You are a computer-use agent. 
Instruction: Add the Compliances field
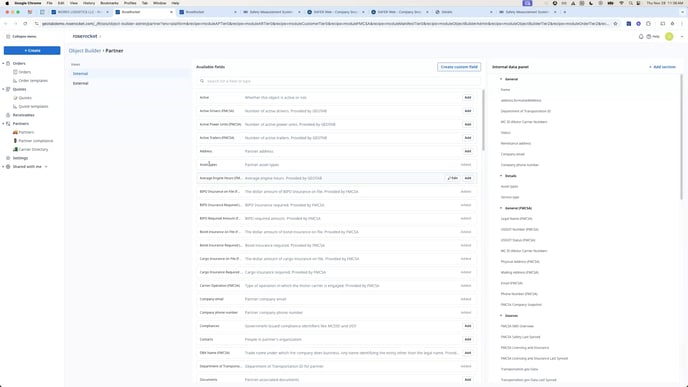pos(468,326)
